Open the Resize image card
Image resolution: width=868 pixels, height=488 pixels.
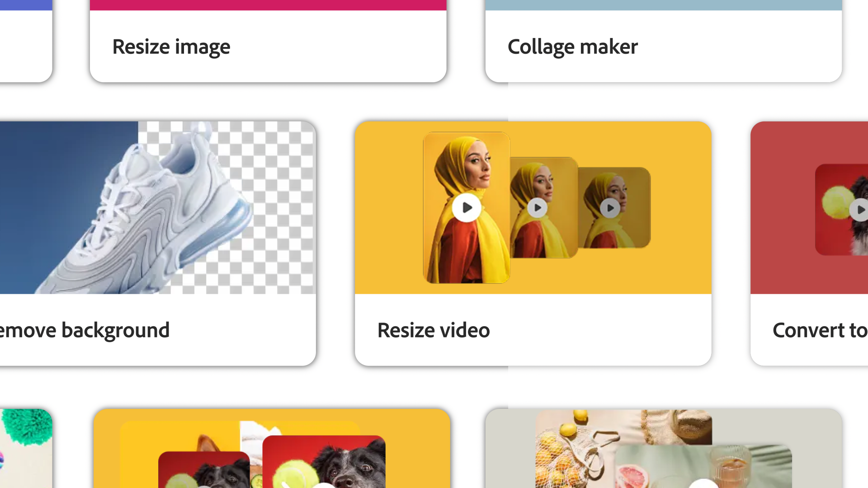click(x=268, y=41)
